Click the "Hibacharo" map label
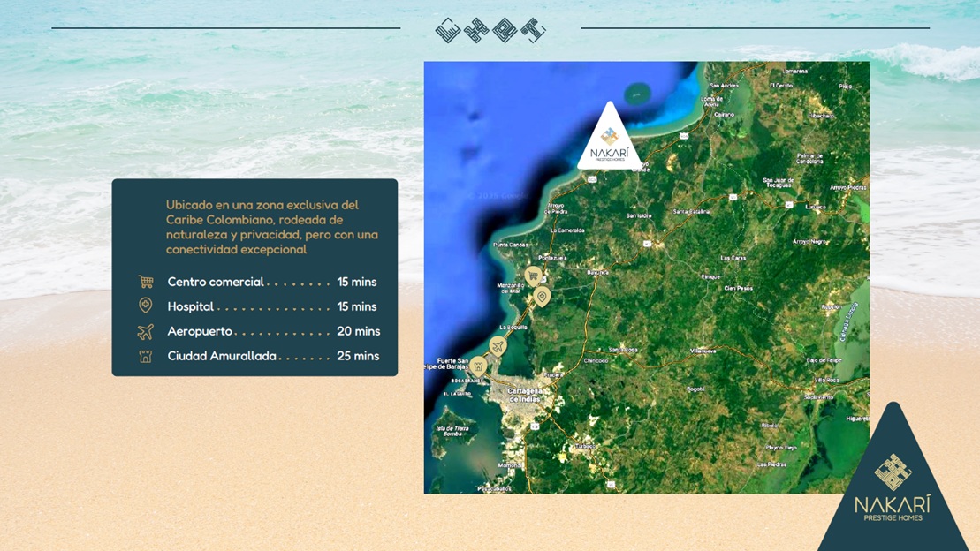Viewport: 980px width, 551px height. 821,116
